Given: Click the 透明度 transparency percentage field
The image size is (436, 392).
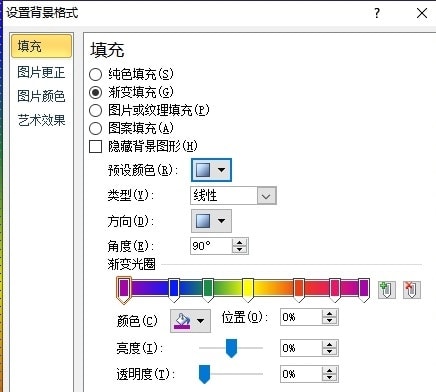Looking at the screenshot, I should click(301, 374).
